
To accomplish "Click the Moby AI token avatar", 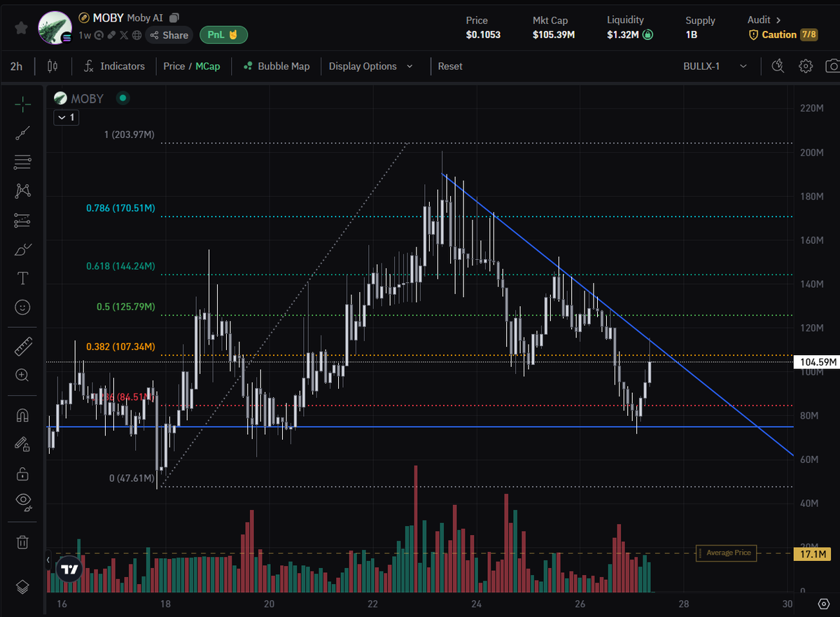I will (x=55, y=29).
